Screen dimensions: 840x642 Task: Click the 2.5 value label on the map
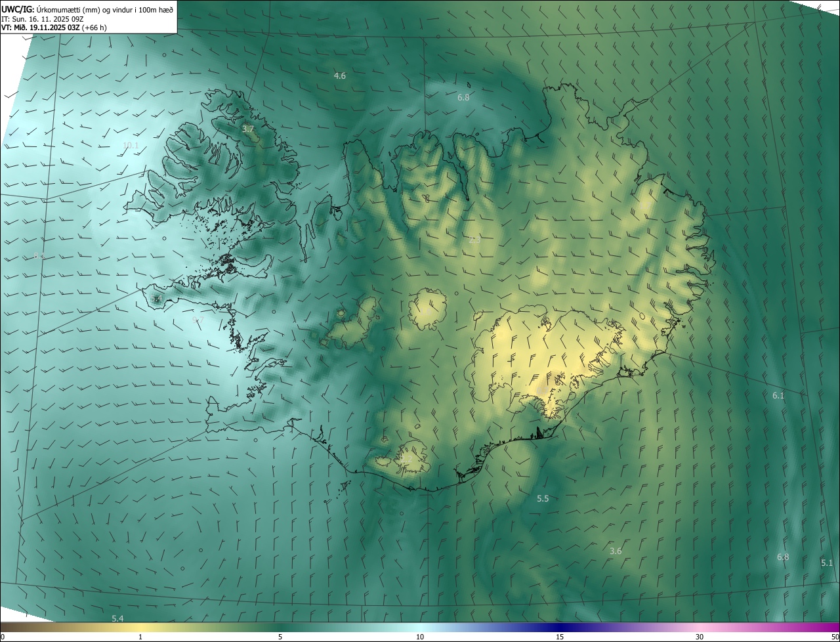474,240
